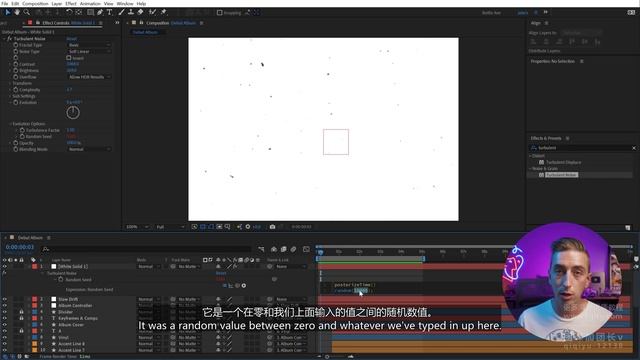The image size is (640, 360).
Task: Select the Puppet Pin tool
Action: [x=163, y=13]
